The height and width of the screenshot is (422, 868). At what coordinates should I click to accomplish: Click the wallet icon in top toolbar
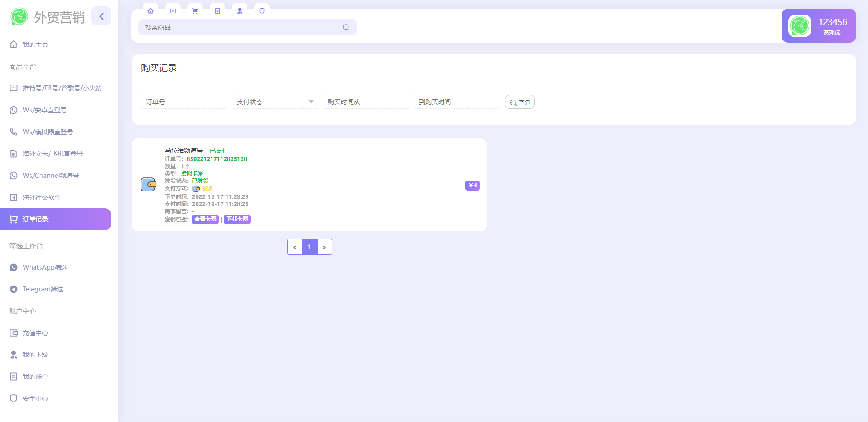[173, 11]
